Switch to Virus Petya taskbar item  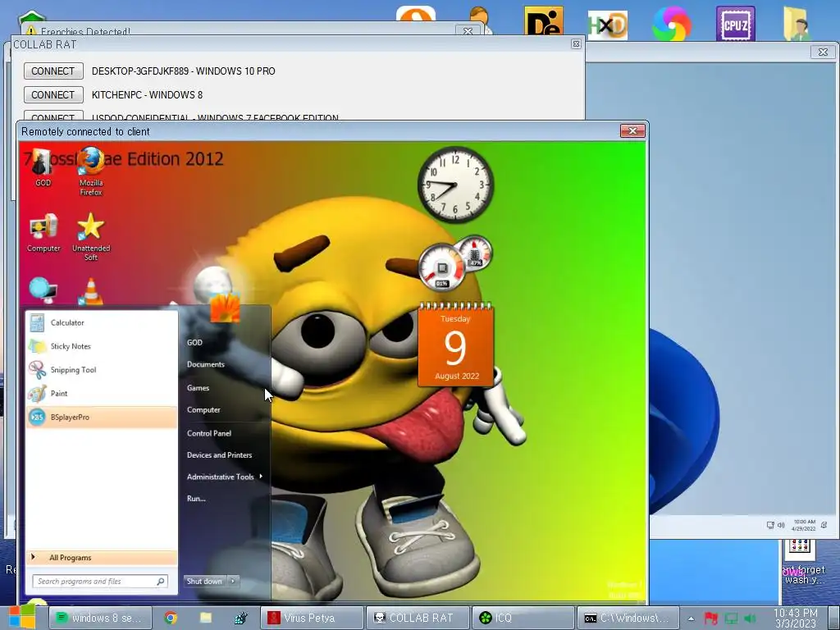click(x=312, y=618)
